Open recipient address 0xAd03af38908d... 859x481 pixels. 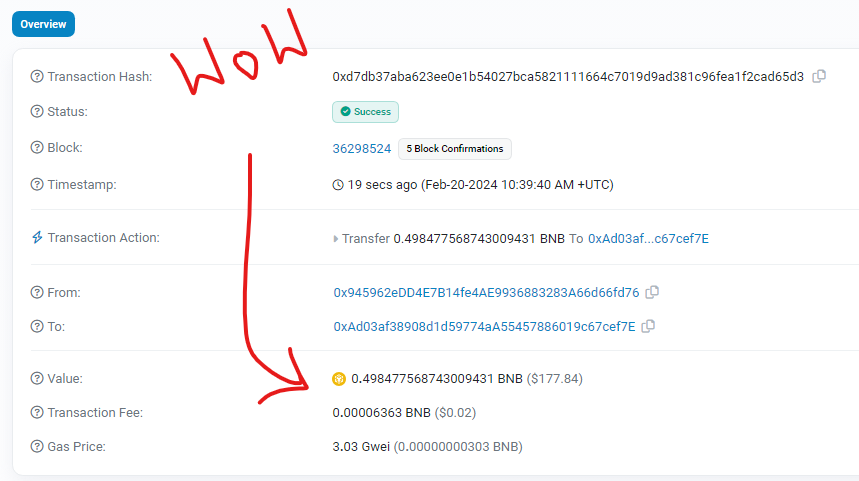484,327
